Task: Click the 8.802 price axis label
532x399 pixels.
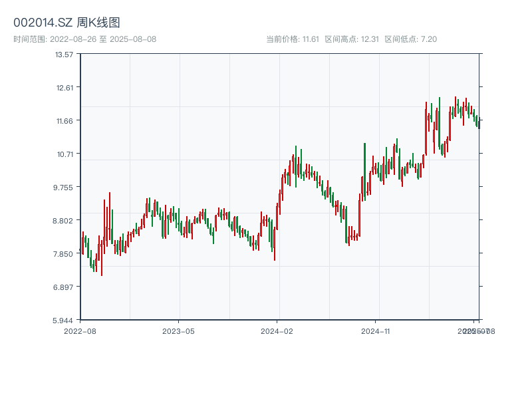Action: pyautogui.click(x=64, y=221)
